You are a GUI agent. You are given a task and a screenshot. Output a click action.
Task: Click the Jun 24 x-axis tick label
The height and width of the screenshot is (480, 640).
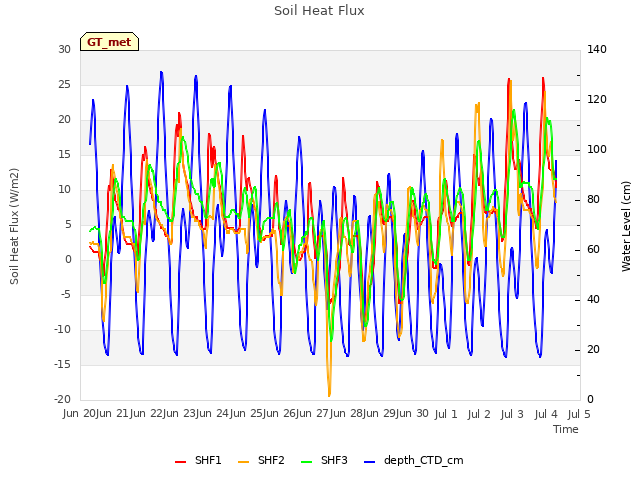pyautogui.click(x=214, y=413)
